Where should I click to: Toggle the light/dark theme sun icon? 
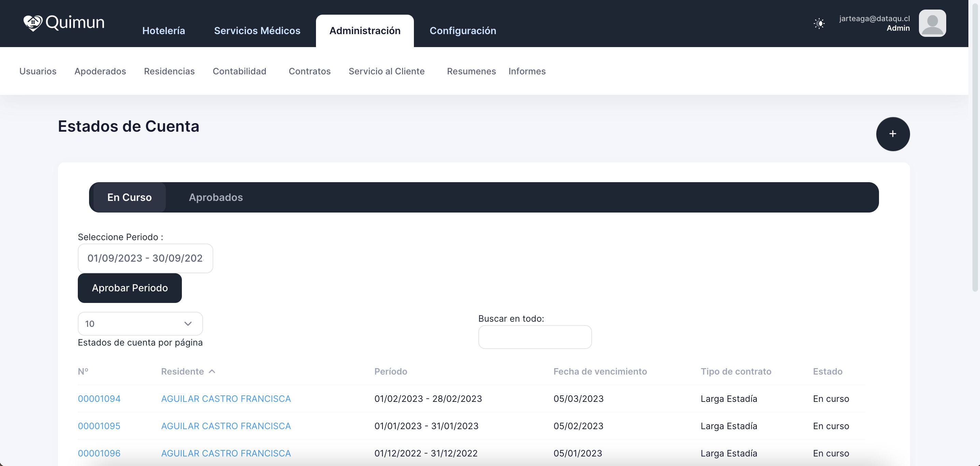[x=819, y=24]
